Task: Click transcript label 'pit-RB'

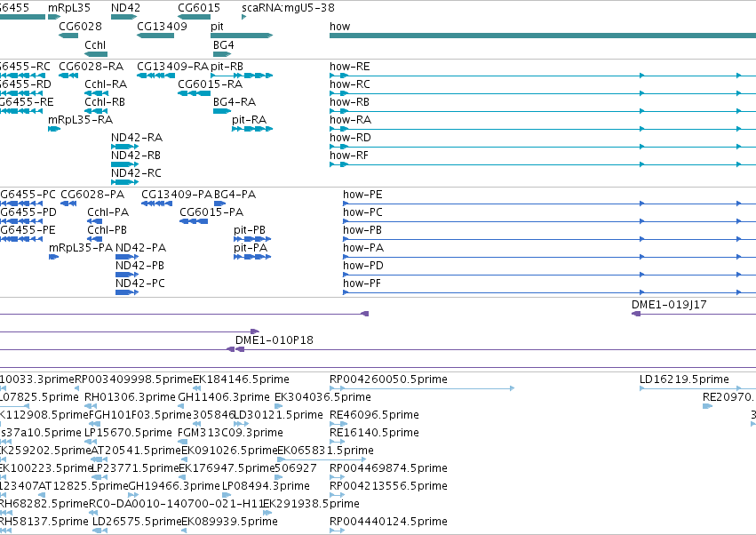Action: 227,67
